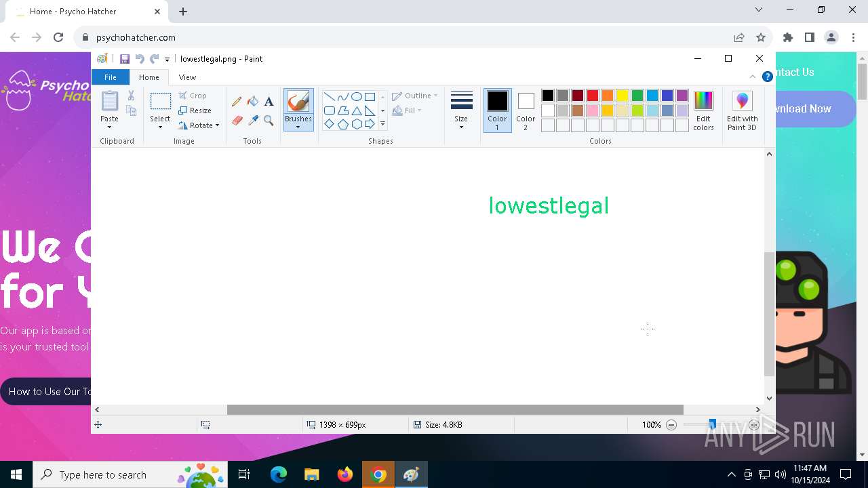Open Customize Quick Access Toolbar arrow
Image resolution: width=868 pixels, height=488 pixels.
(167, 60)
